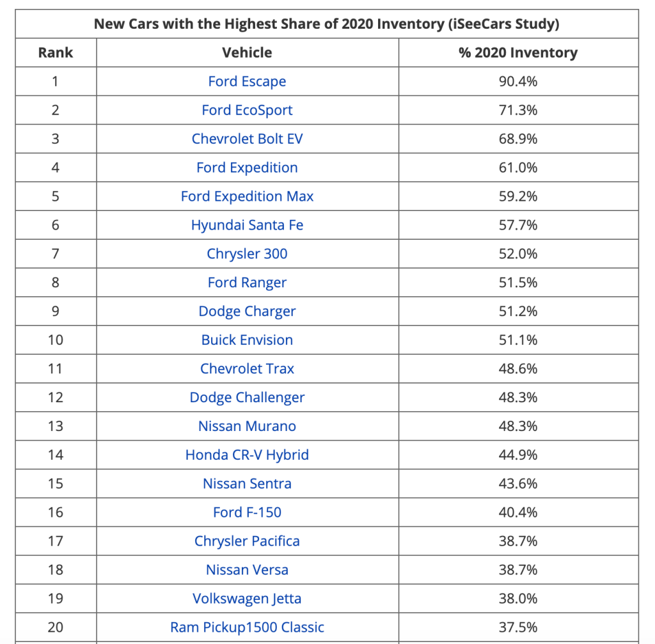Viewport: 655px width, 644px height.
Task: Open the Chrysler 300 link
Action: (247, 254)
